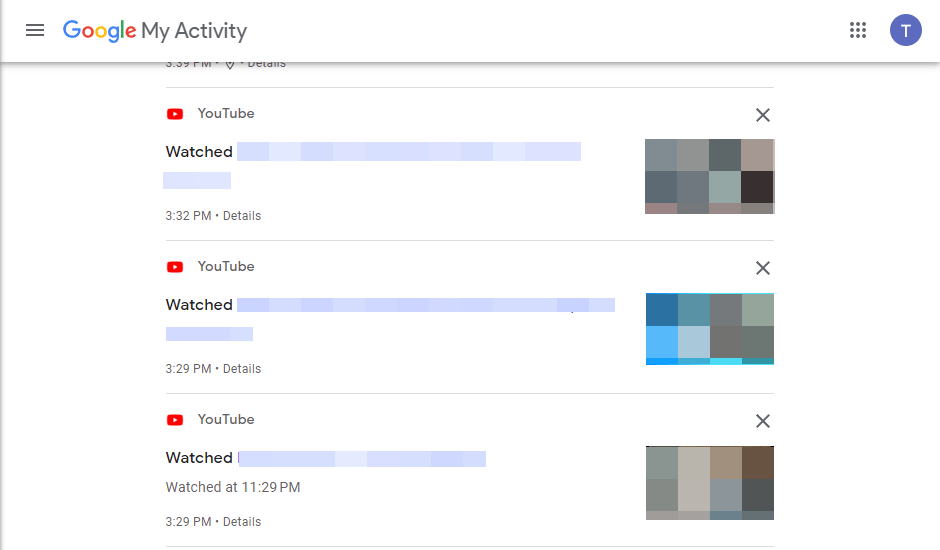Viewport: 940px width, 550px height.
Task: Open channel name link under the 3:32 PM video
Action: tap(197, 181)
